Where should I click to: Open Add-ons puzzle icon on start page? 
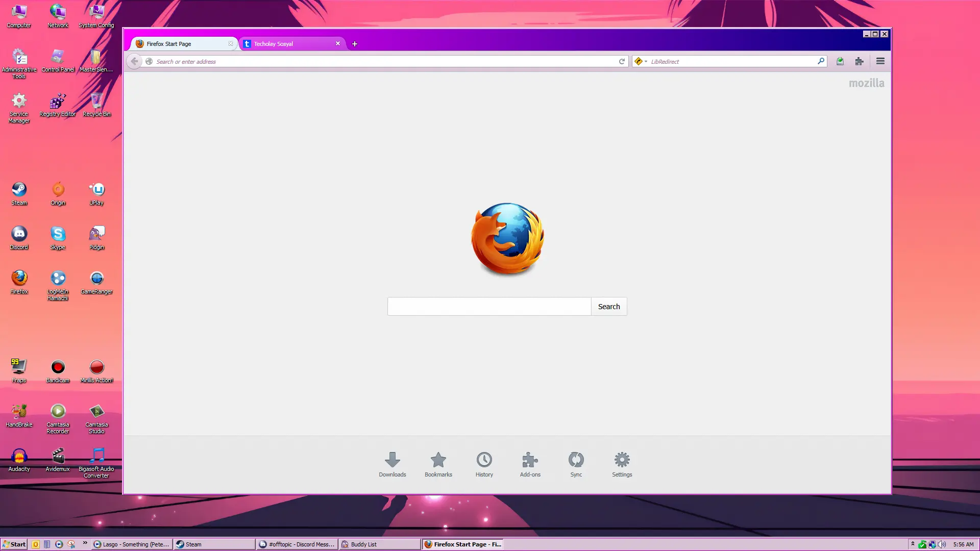click(x=530, y=464)
